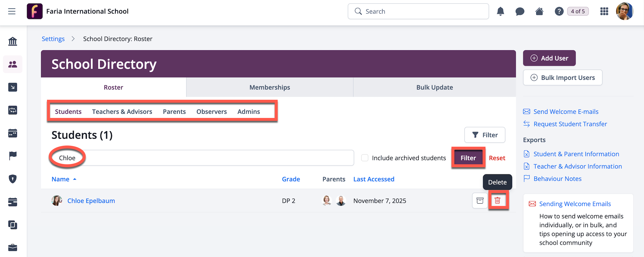
Task: Open the user profile avatar menu
Action: (x=624, y=11)
